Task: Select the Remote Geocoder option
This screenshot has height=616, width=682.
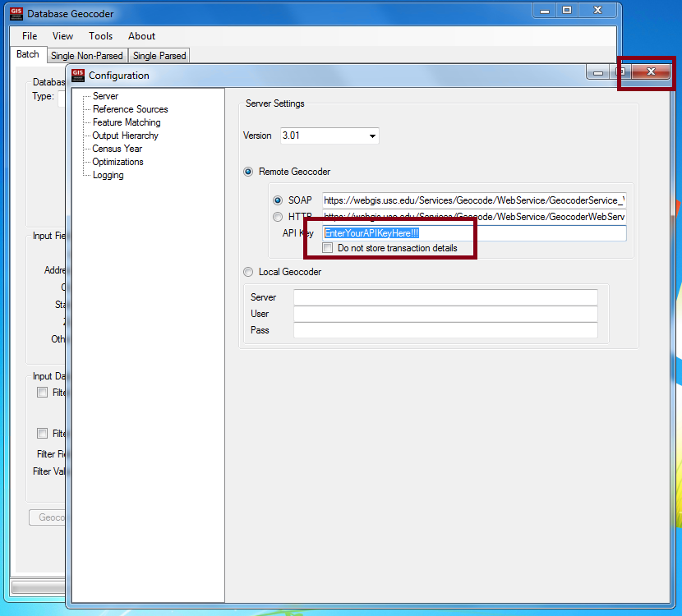Action: [248, 172]
